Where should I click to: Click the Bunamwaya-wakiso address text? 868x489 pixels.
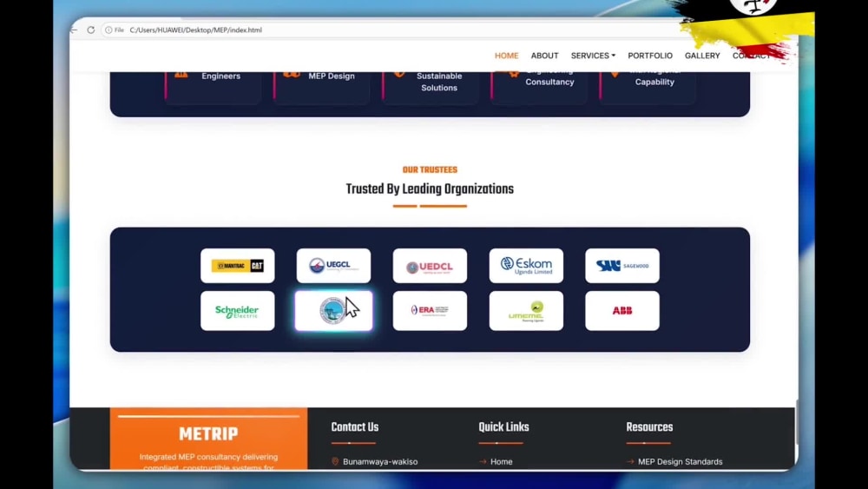(x=380, y=461)
